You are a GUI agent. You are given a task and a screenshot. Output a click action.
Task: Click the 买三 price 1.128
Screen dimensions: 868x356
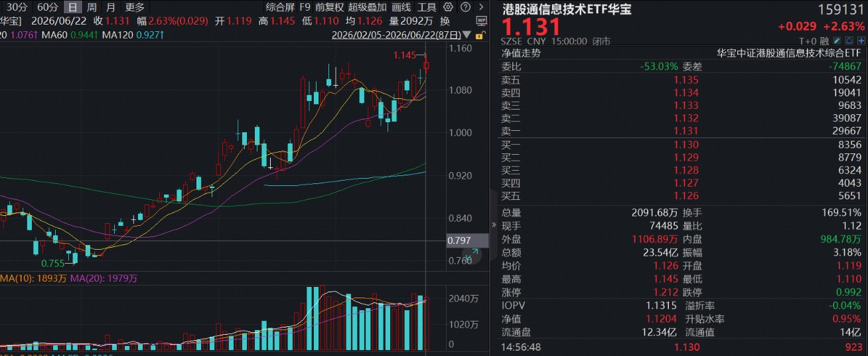point(686,170)
